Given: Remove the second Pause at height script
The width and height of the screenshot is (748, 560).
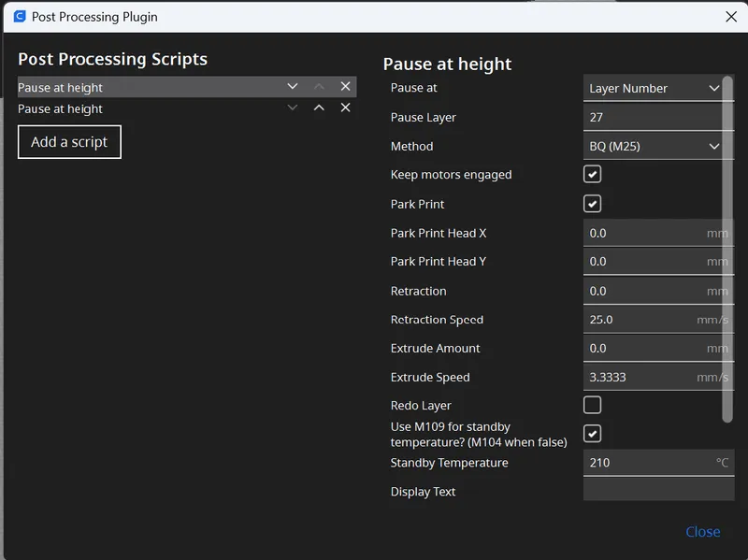Looking at the screenshot, I should pyautogui.click(x=345, y=108).
